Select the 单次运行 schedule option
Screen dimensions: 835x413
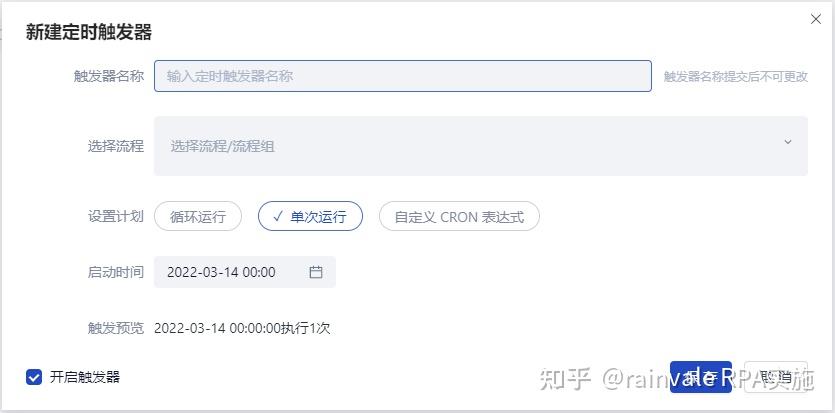click(310, 217)
